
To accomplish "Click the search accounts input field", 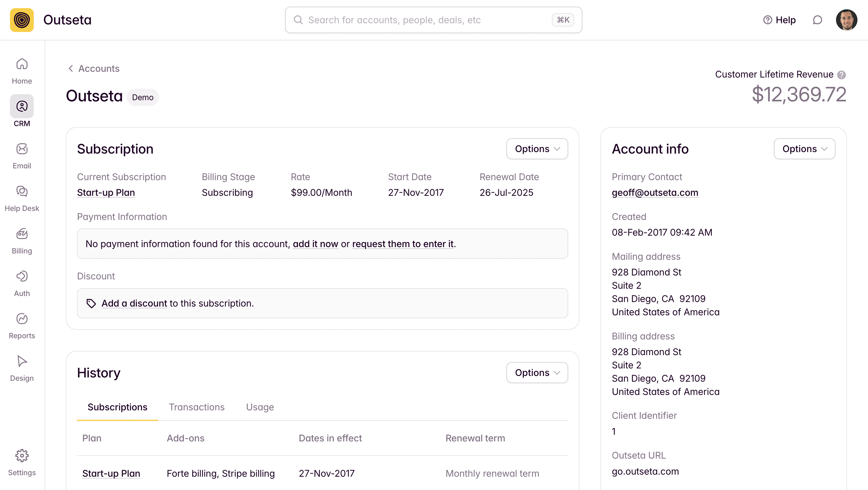I will [428, 20].
